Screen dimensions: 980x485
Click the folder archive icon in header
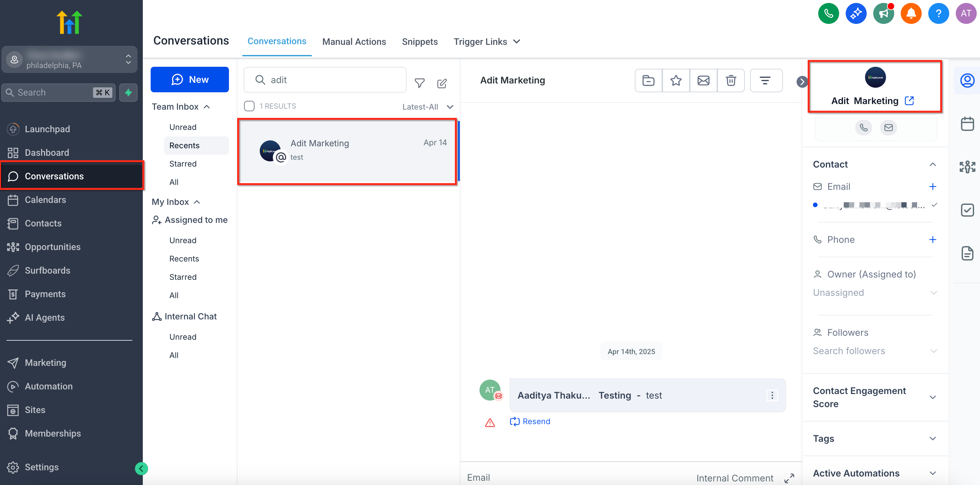648,80
